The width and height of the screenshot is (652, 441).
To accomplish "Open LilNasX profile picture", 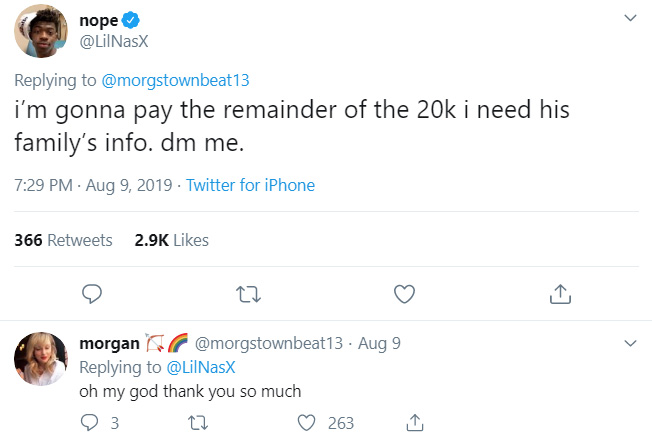I will (41, 31).
